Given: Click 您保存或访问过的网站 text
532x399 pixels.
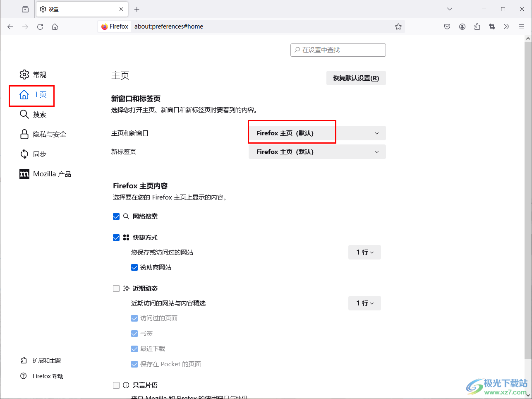Looking at the screenshot, I should (162, 252).
